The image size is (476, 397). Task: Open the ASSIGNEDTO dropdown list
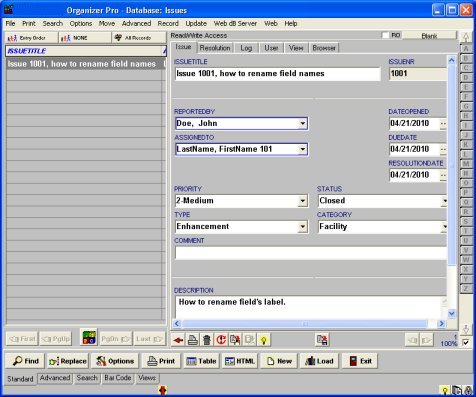pyautogui.click(x=302, y=149)
